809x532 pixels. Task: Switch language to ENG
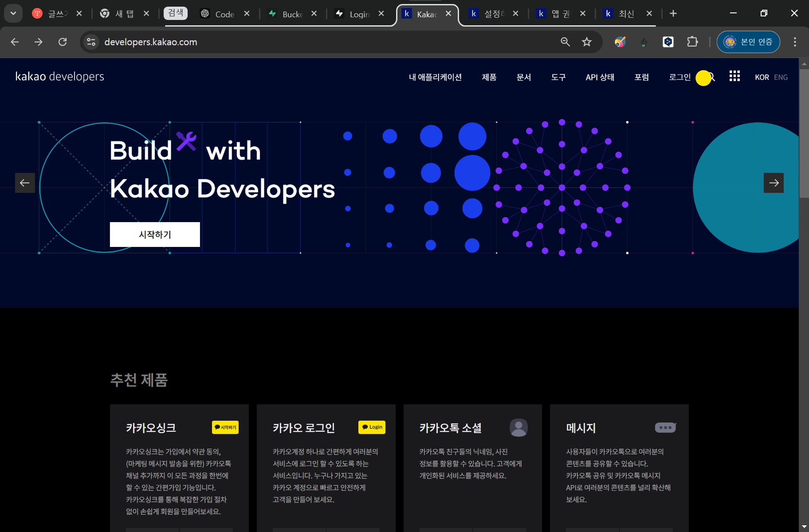[x=781, y=77]
